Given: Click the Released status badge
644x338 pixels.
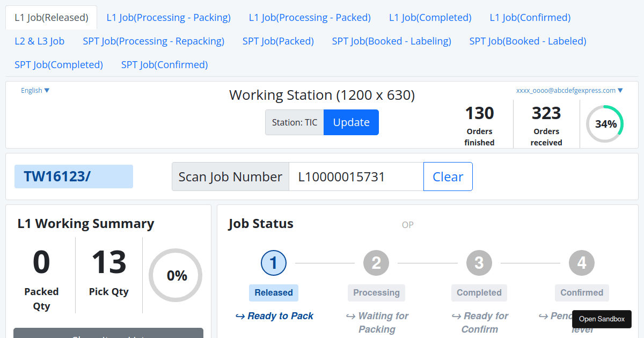Looking at the screenshot, I should [274, 293].
